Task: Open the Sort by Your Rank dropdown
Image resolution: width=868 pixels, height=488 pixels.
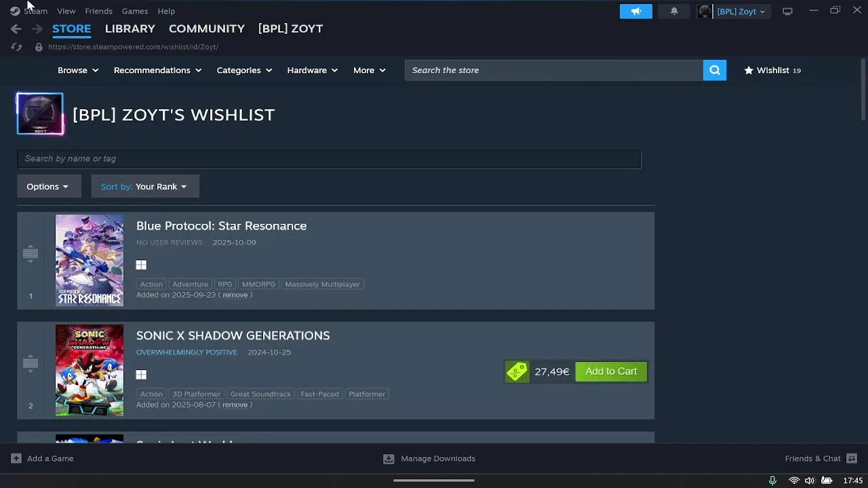Action: tap(145, 186)
